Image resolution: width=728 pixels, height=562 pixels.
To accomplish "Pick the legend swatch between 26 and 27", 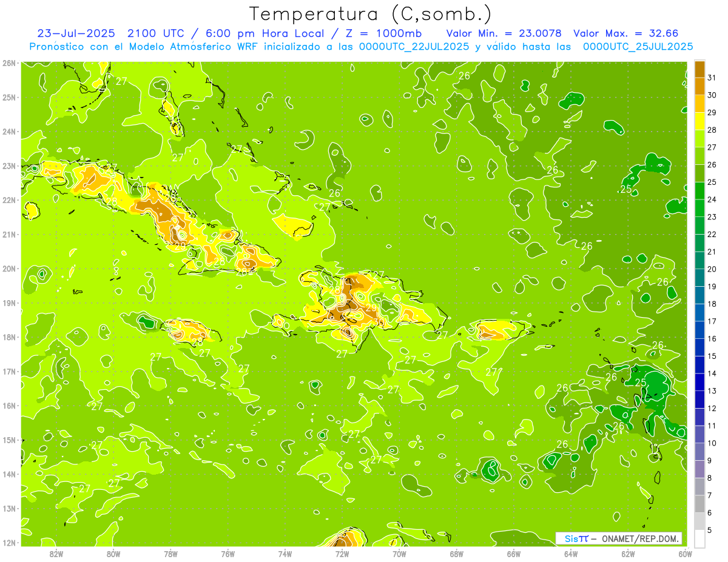I will point(699,155).
